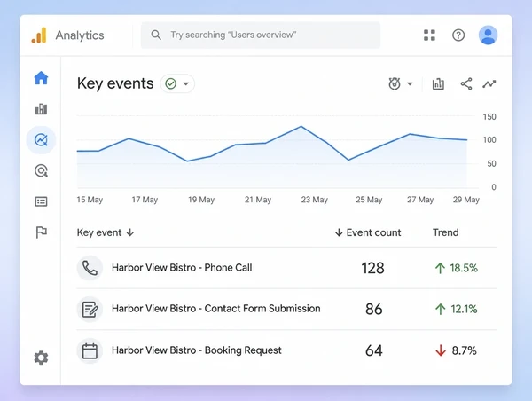The width and height of the screenshot is (532, 401).
Task: Click the 15 May axis label
Action: (x=90, y=200)
